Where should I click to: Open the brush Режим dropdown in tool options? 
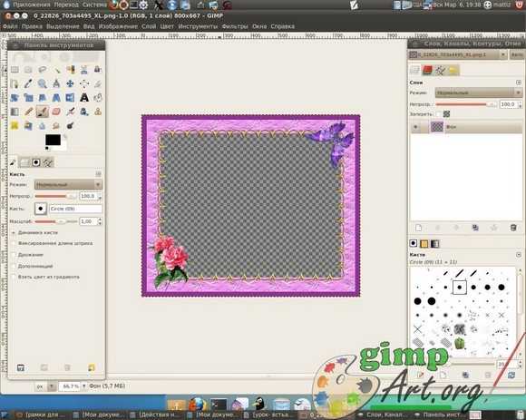point(68,184)
